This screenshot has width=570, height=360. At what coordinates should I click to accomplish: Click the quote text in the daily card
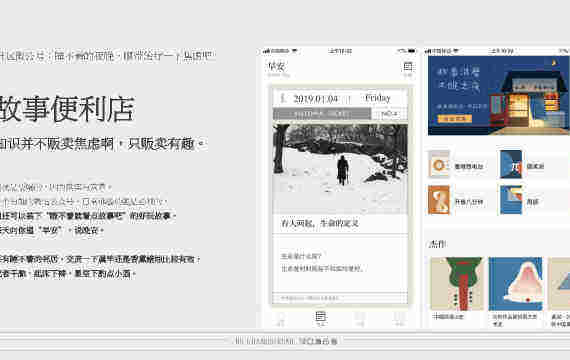(322, 263)
